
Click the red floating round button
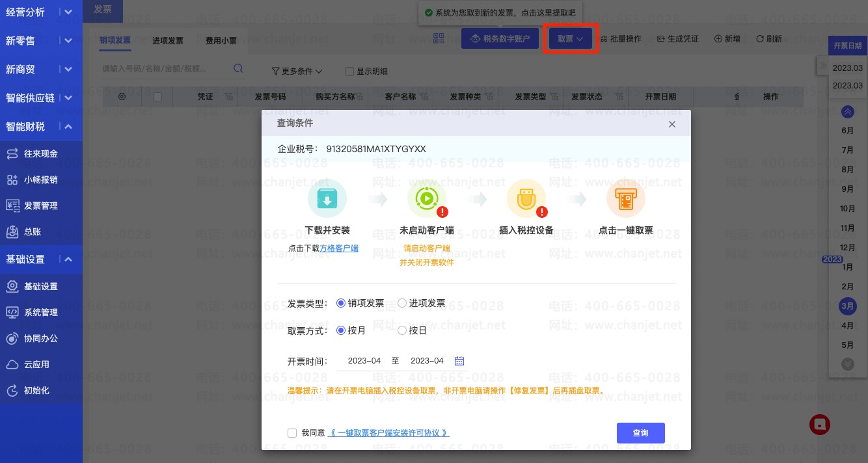(820, 425)
